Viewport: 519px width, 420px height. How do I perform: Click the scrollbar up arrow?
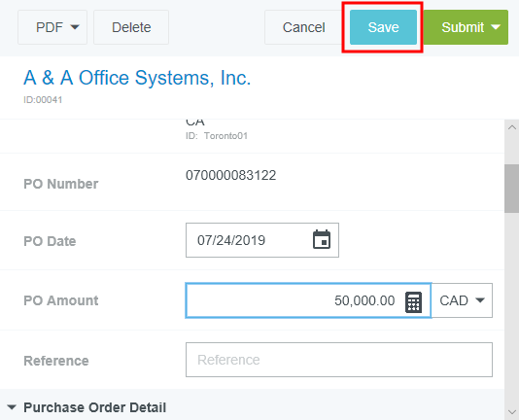pos(512,127)
